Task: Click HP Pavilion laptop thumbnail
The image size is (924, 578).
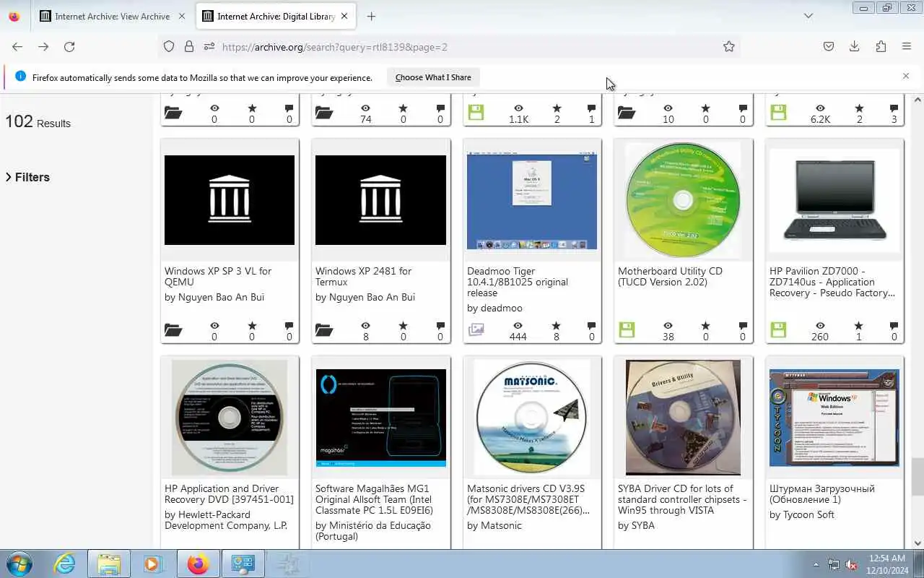Action: pyautogui.click(x=834, y=200)
